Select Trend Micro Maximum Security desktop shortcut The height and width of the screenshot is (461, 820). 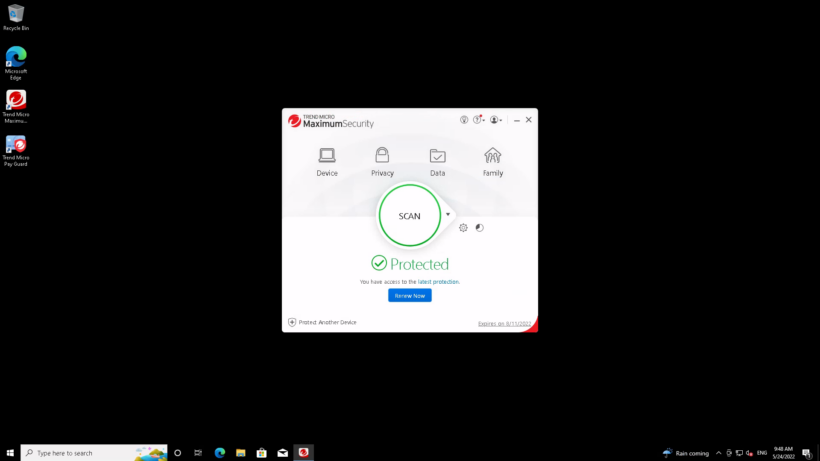pos(16,107)
